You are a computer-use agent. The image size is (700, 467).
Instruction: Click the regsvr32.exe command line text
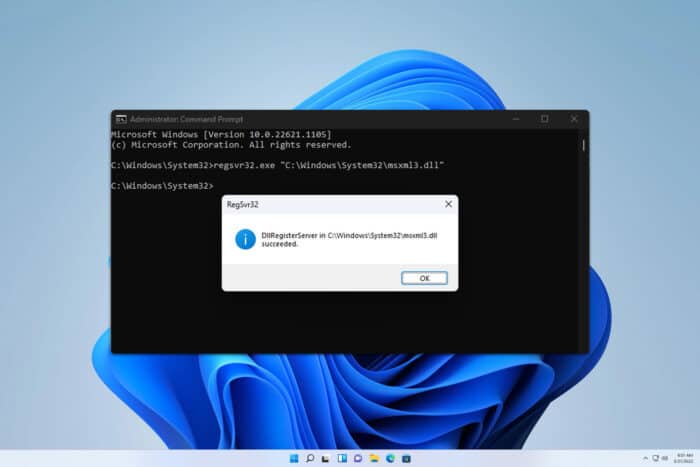(x=329, y=165)
